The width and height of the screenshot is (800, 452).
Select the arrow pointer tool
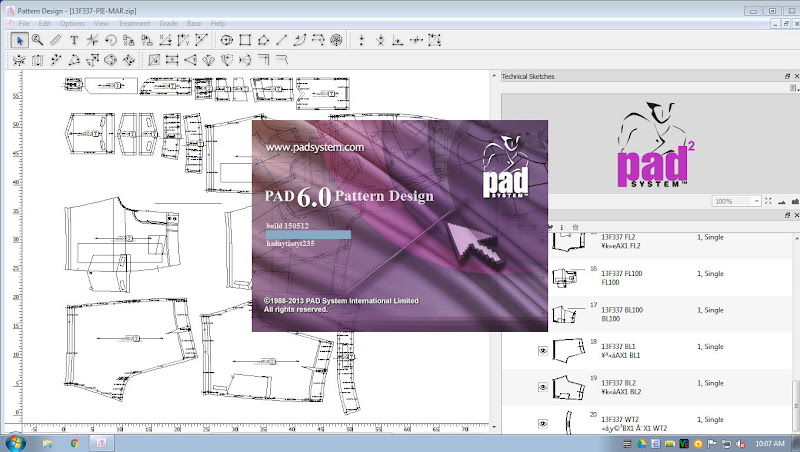point(19,40)
